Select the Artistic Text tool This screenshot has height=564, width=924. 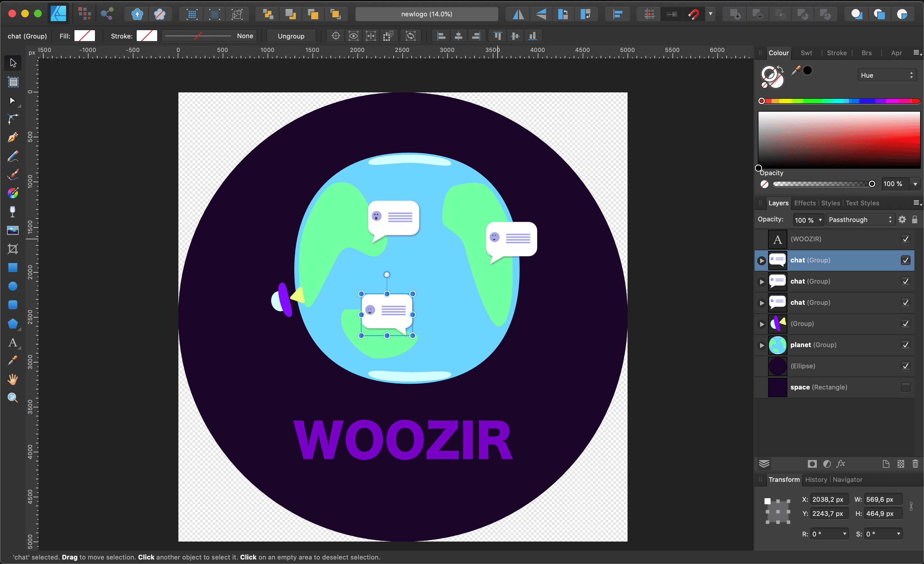pyautogui.click(x=13, y=342)
